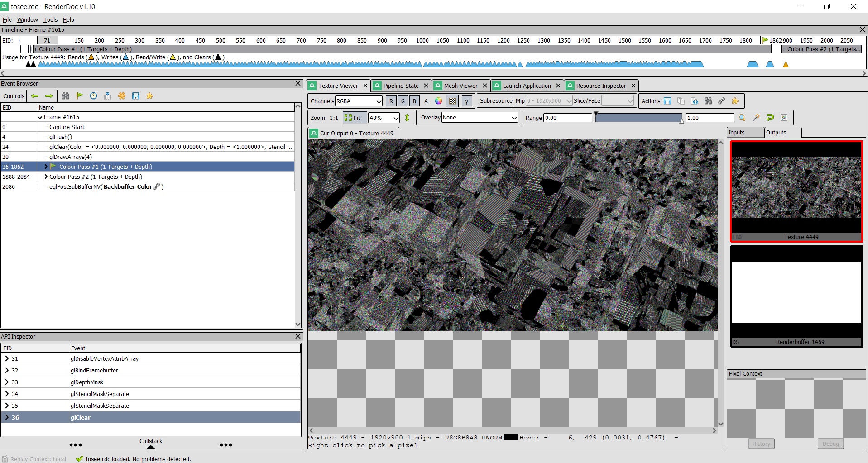Click the goto location link icon in Actions bar
The image size is (868, 463).
721,100
